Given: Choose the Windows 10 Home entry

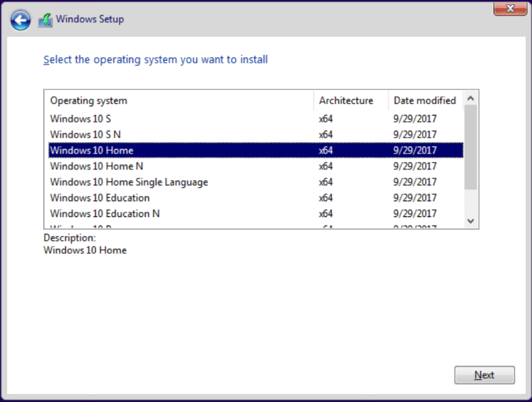Looking at the screenshot, I should tap(92, 150).
